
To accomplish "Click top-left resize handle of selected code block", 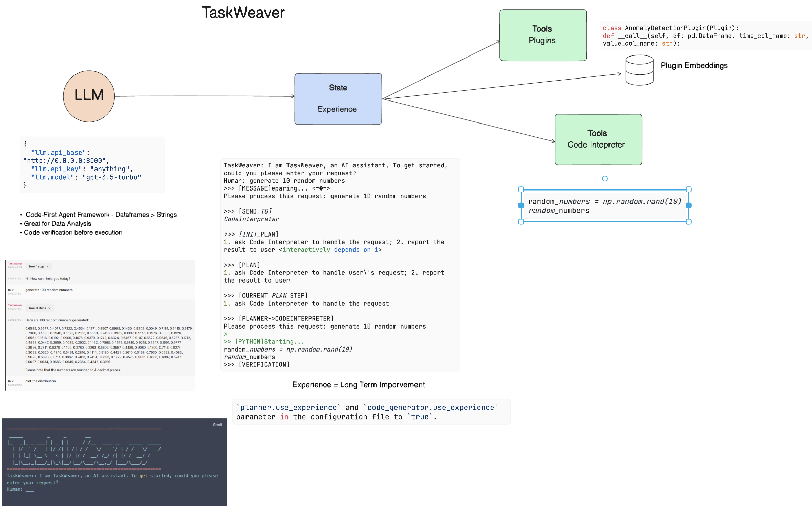I will point(521,189).
